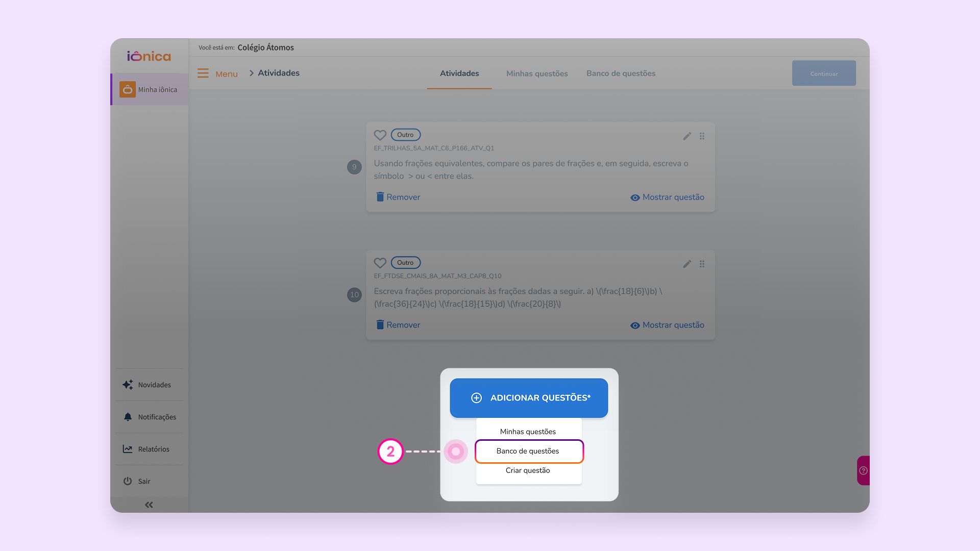Edit question 9 with pencil icon
Image resolution: width=980 pixels, height=551 pixels.
(x=687, y=136)
